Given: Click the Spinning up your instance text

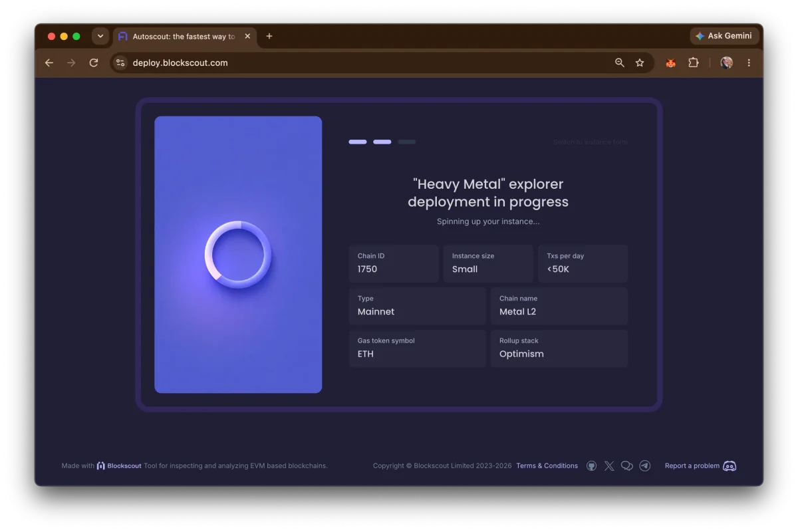Looking at the screenshot, I should pos(488,221).
